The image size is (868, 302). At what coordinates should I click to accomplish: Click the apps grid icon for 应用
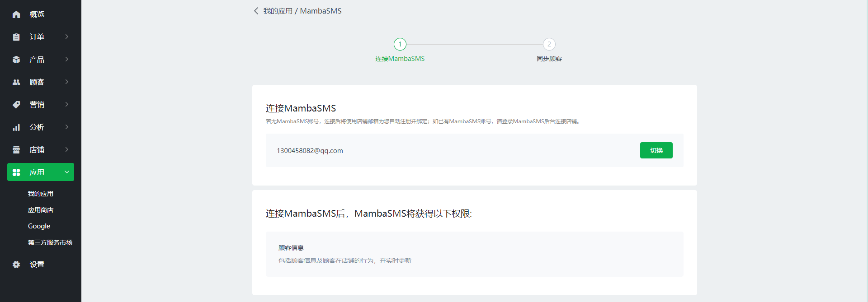coord(16,172)
